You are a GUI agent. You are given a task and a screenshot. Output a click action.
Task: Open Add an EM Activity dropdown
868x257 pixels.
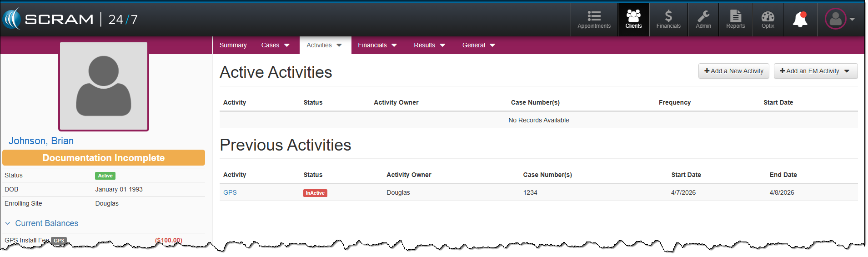(815, 71)
